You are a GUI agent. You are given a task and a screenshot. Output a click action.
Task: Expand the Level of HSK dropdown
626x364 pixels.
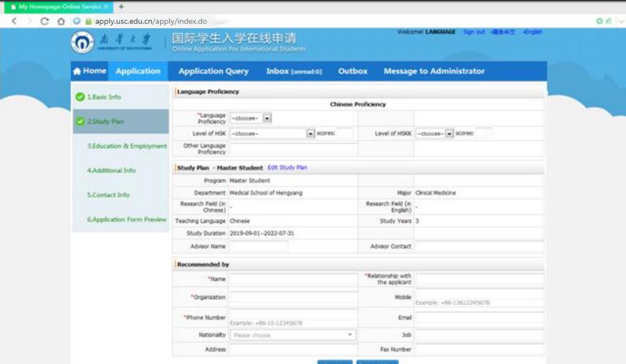310,134
